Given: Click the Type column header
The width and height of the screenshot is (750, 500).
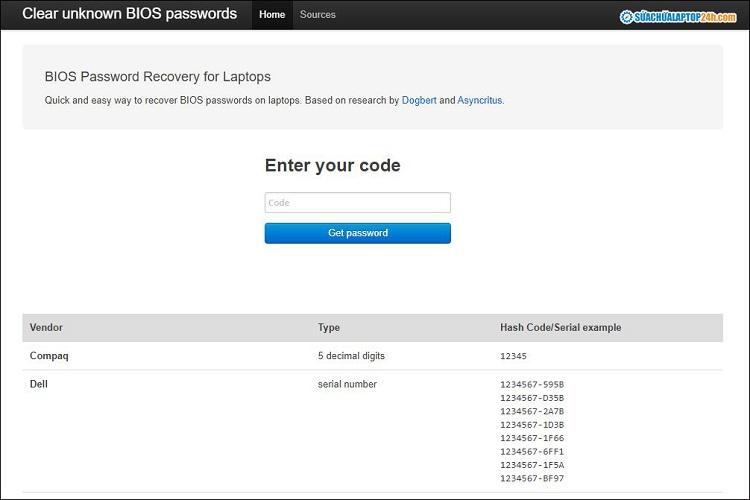Looking at the screenshot, I should (329, 328).
